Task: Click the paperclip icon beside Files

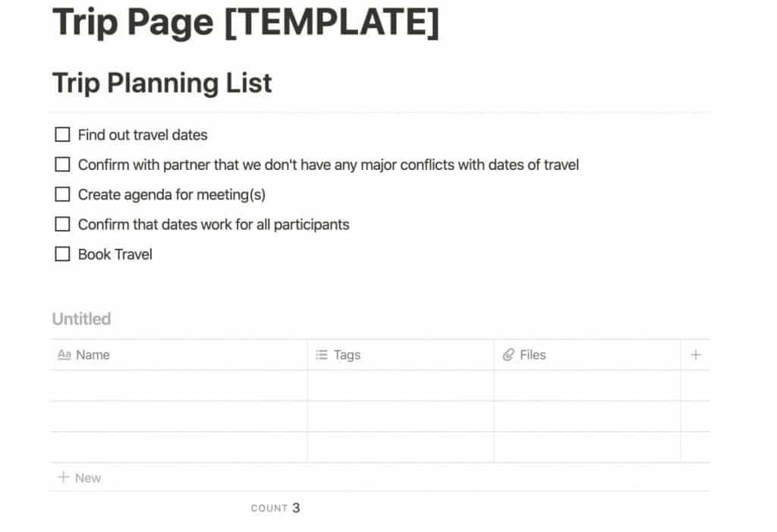Action: (508, 354)
